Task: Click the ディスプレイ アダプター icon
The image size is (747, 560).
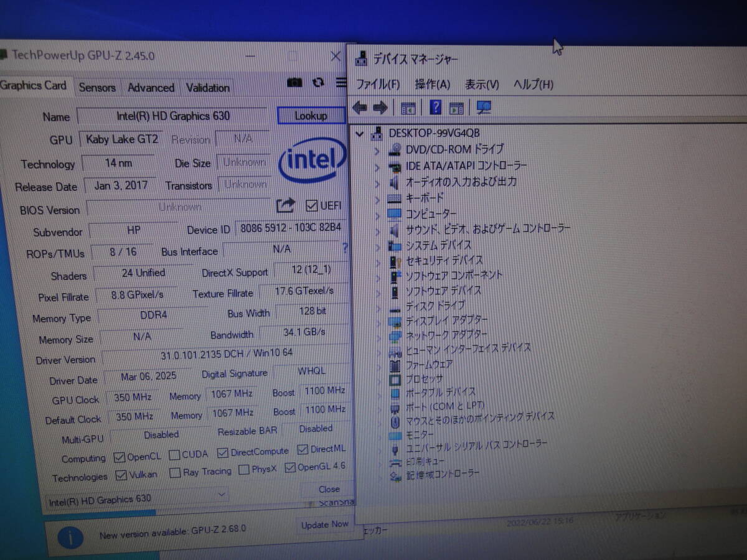Action: coord(395,321)
